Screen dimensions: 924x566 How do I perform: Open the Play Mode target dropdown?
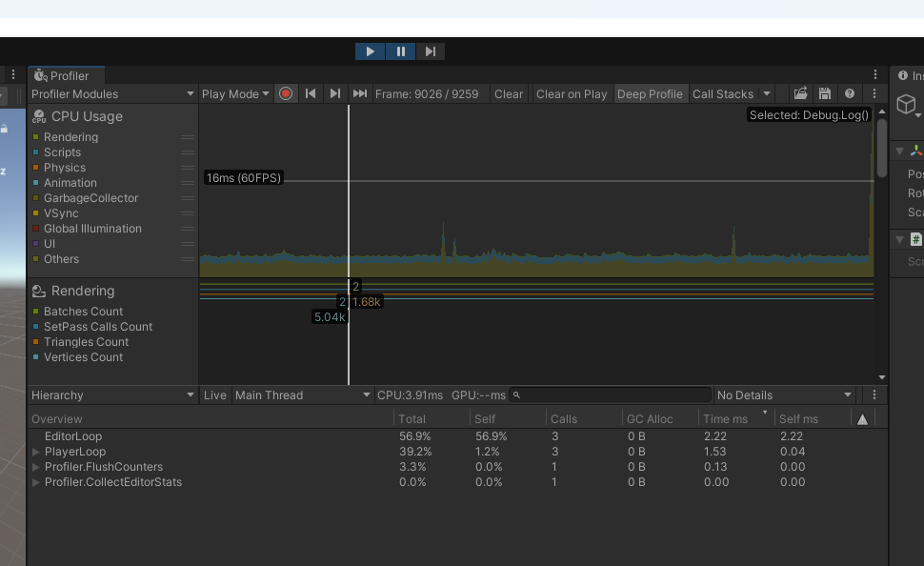pyautogui.click(x=233, y=93)
